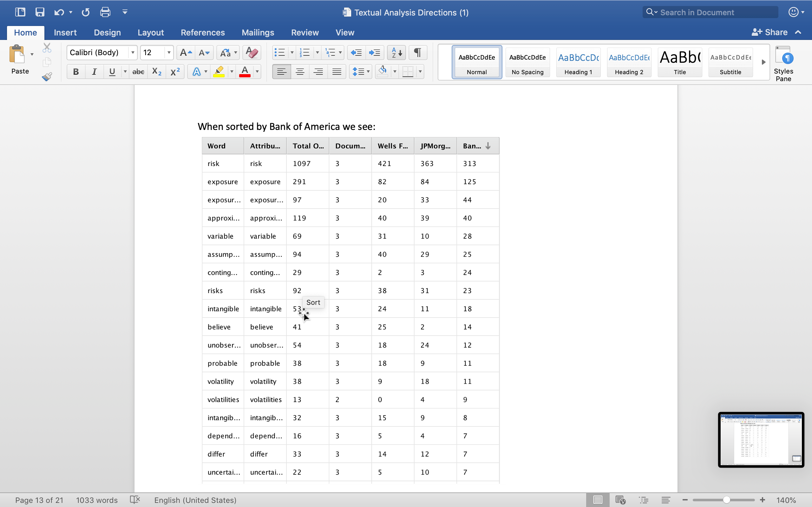Click the Print icon
Image resolution: width=812 pixels, height=507 pixels.
pyautogui.click(x=105, y=12)
